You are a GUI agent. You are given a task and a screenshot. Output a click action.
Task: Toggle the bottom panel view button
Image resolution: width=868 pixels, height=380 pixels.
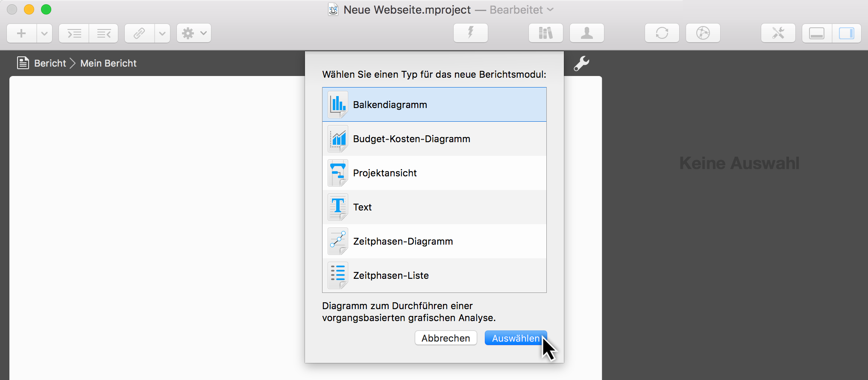click(817, 33)
